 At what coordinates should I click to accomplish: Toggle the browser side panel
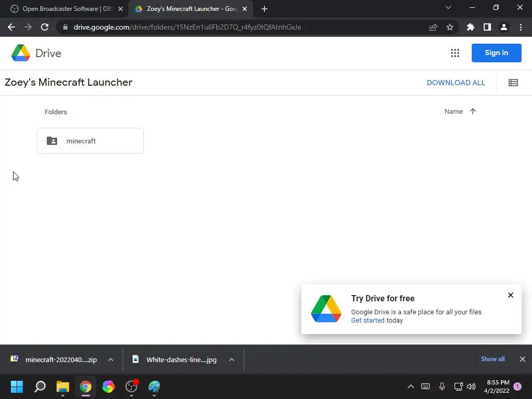tap(487, 27)
